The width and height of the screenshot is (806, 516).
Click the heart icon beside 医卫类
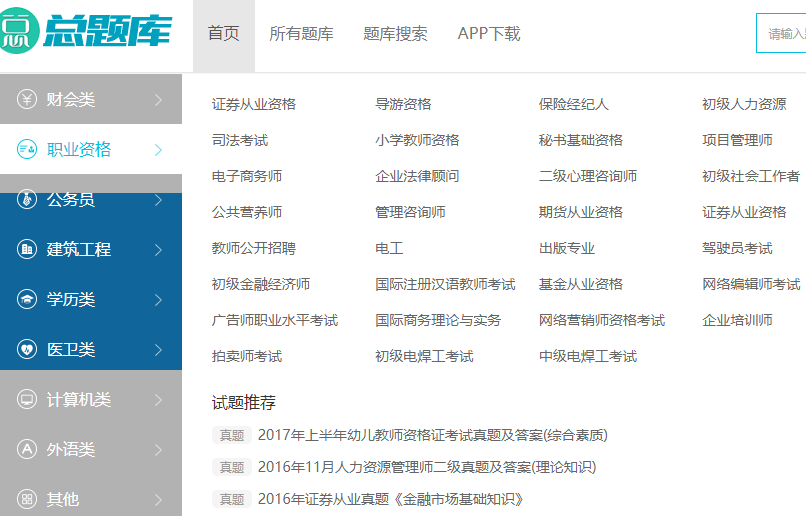coord(27,349)
